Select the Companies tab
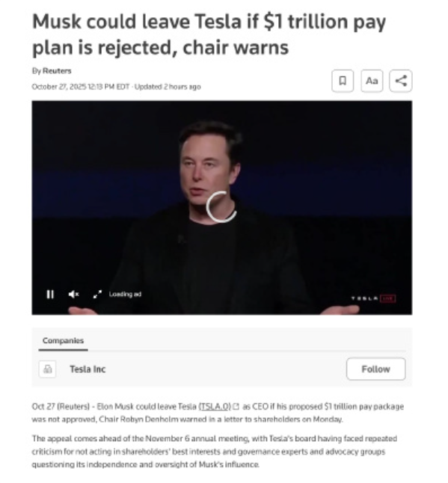 (63, 341)
